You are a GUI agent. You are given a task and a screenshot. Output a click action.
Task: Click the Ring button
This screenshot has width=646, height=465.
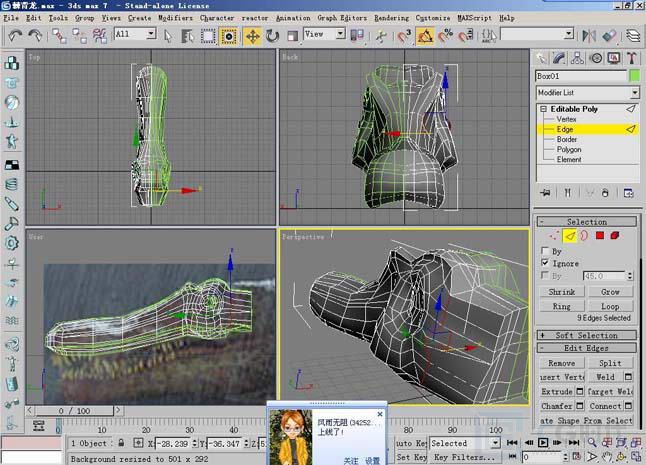(562, 306)
